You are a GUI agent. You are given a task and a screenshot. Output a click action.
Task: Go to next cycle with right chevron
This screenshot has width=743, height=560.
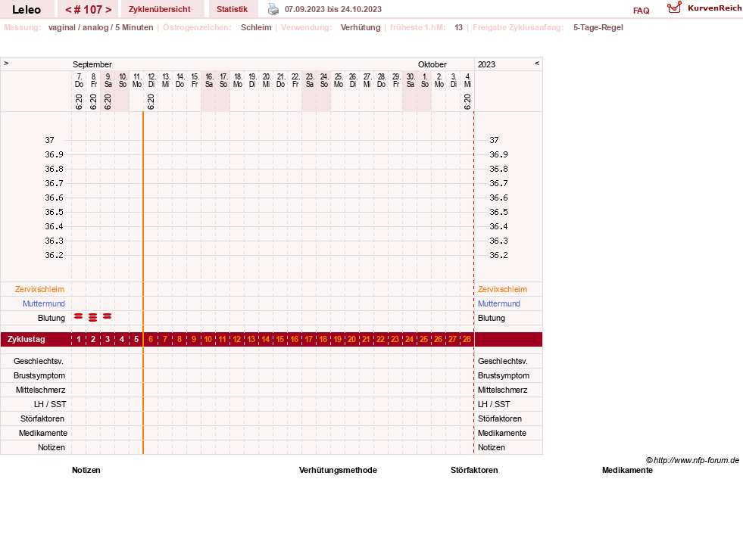click(108, 10)
